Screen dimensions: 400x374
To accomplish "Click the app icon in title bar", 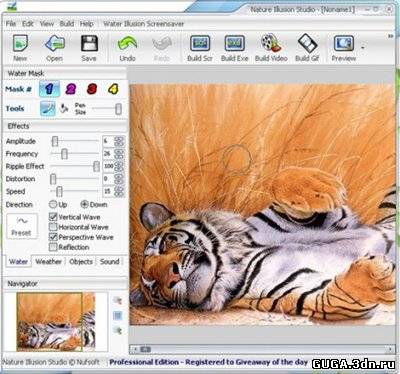I will 11,5.
